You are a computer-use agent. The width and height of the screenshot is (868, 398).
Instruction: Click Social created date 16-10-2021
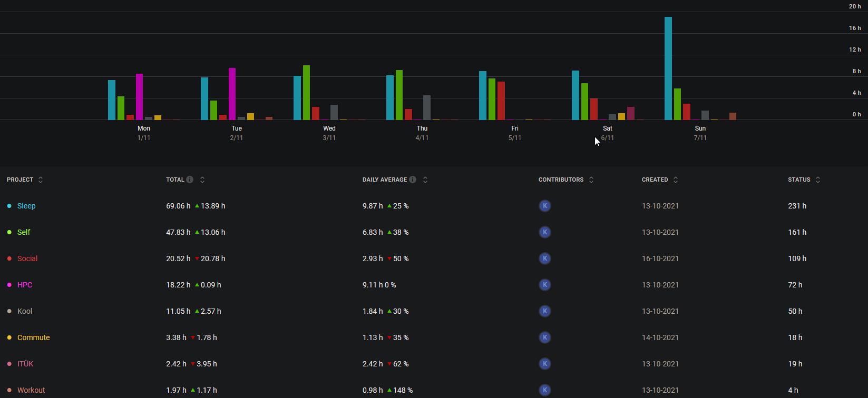coord(660,258)
